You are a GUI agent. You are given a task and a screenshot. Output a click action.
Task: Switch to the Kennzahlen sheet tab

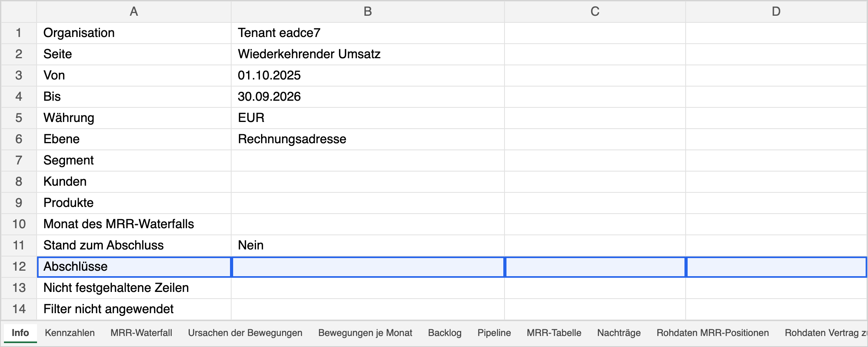[70, 333]
